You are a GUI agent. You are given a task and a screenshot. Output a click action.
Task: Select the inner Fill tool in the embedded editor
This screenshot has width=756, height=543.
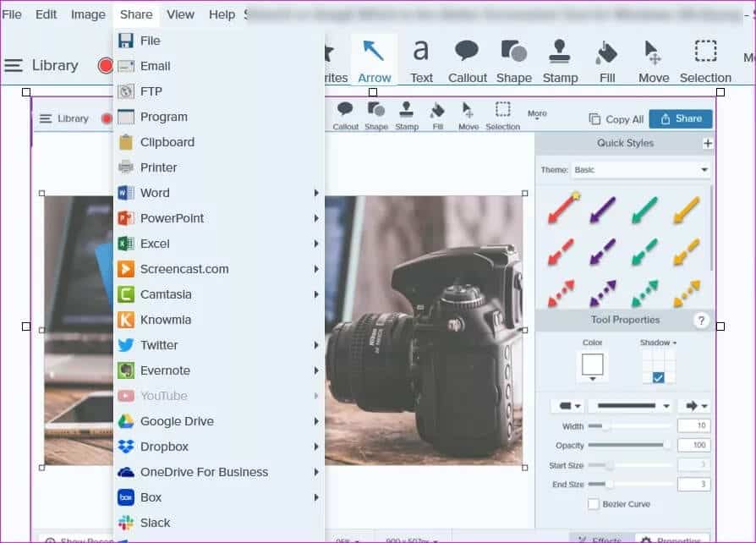pos(438,116)
